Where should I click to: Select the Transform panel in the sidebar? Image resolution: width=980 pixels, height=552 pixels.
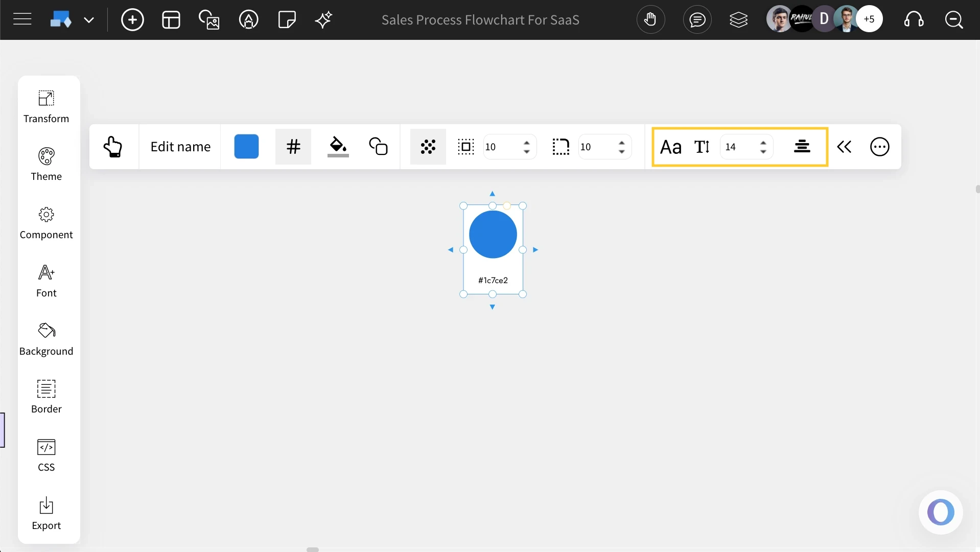tap(46, 106)
